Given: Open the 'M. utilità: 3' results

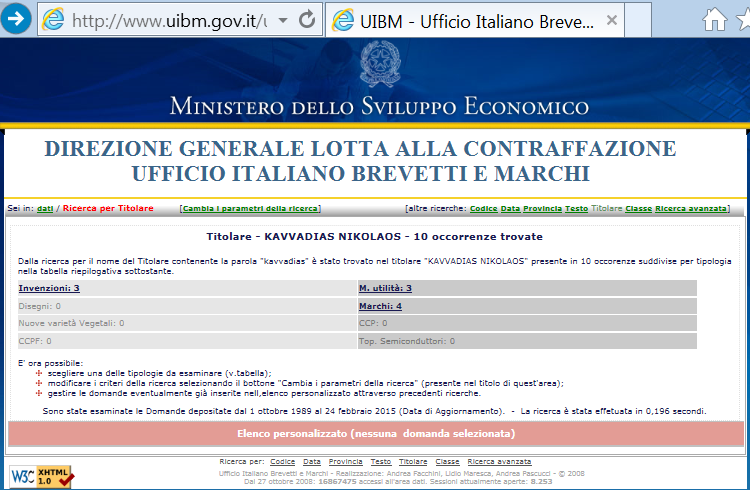Looking at the screenshot, I should [x=385, y=288].
